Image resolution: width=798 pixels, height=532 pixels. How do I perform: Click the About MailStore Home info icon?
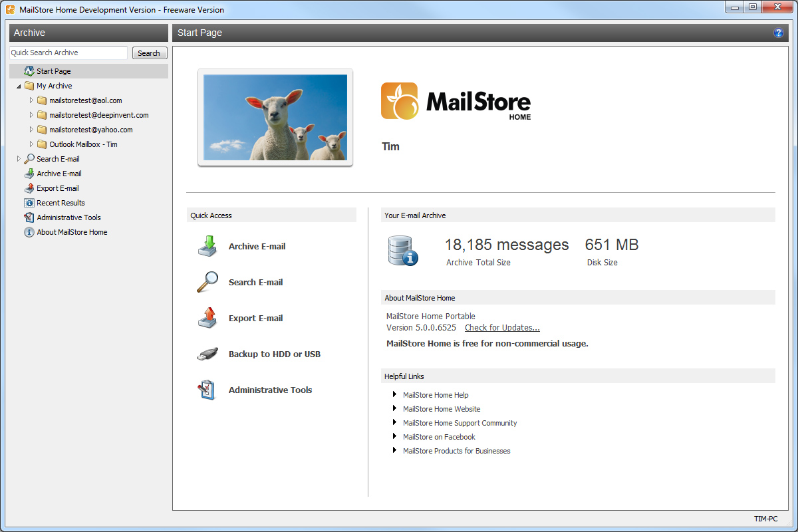29,232
